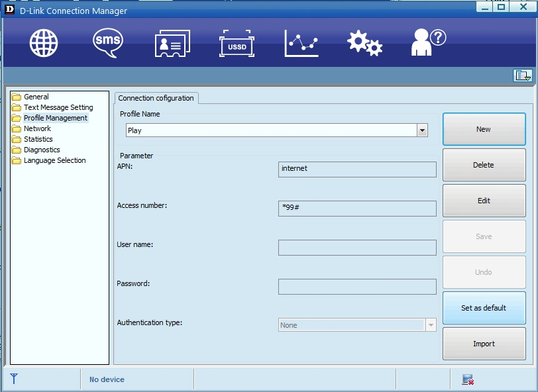Click the mini-mode window icon
The image size is (538, 392).
coord(523,75)
